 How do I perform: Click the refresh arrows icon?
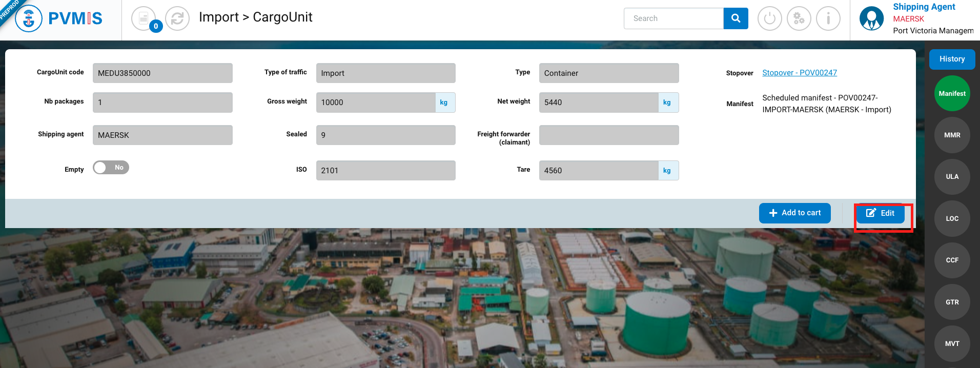[177, 18]
